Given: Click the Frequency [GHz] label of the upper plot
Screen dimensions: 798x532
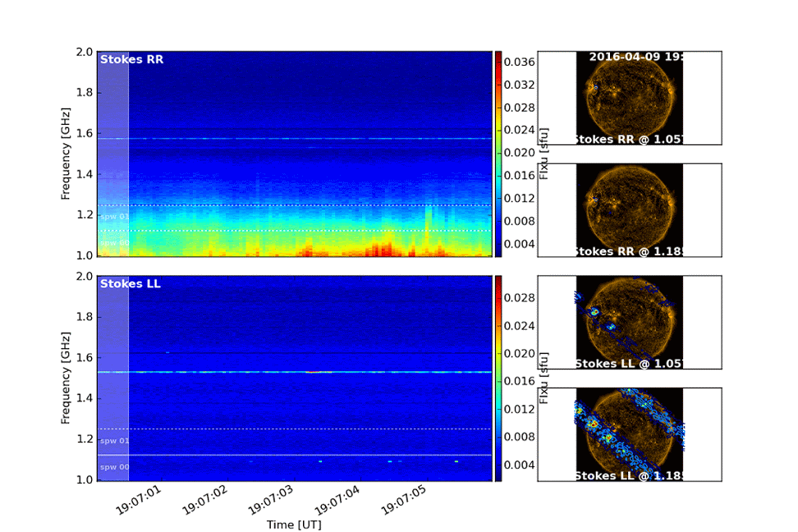Looking at the screenshot, I should click(65, 154).
